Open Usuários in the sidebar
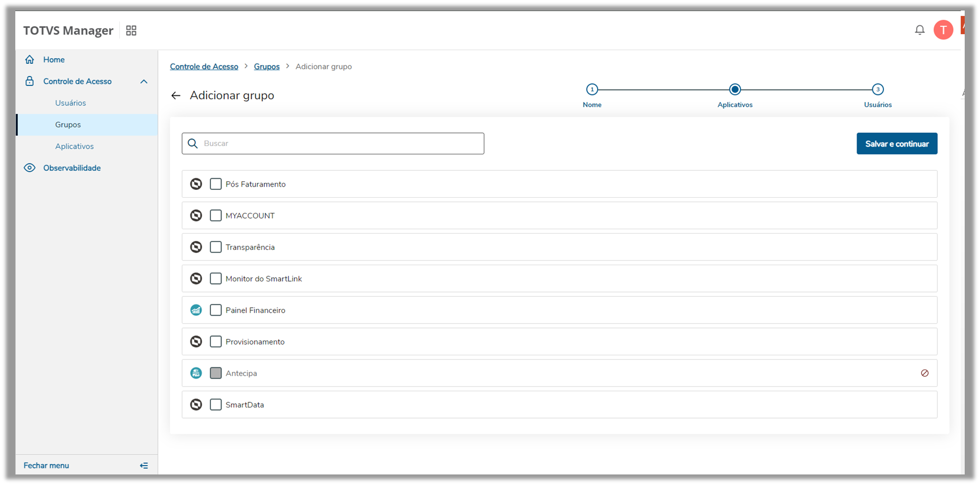 tap(71, 103)
